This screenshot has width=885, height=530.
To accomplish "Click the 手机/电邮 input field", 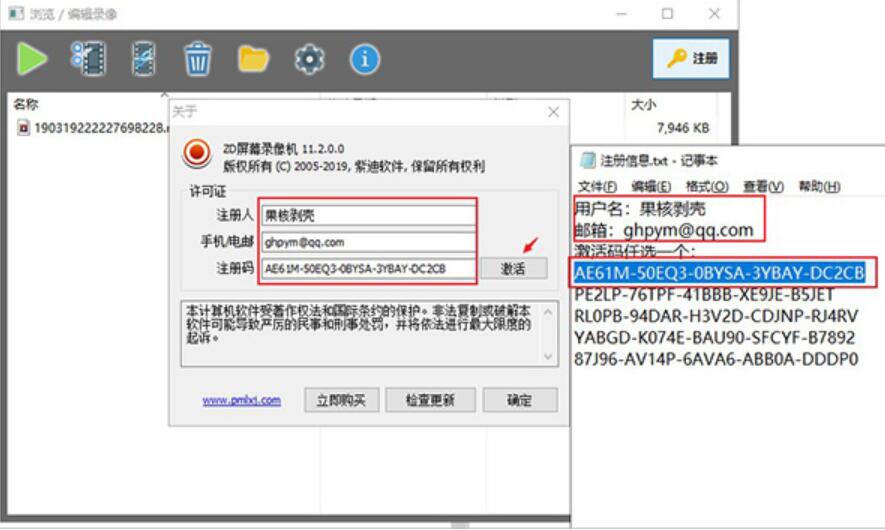I will 368,242.
